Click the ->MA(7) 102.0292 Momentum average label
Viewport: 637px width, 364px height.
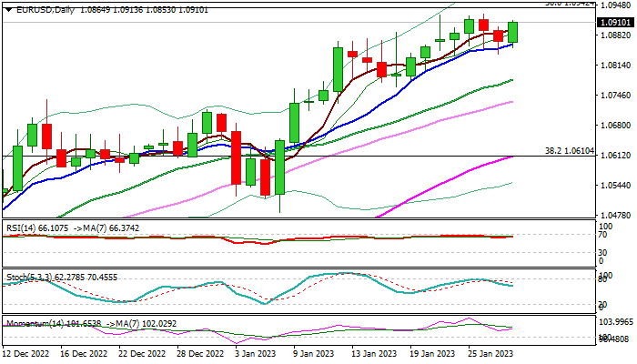(141, 324)
